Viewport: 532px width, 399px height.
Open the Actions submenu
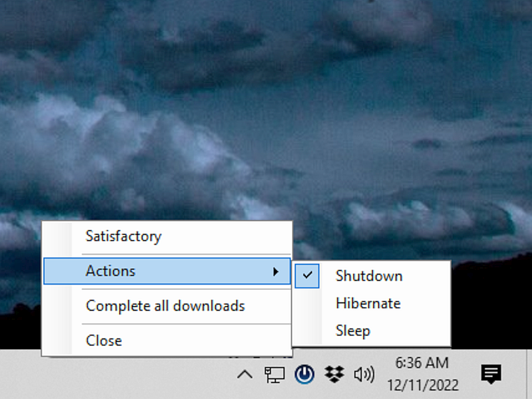167,271
